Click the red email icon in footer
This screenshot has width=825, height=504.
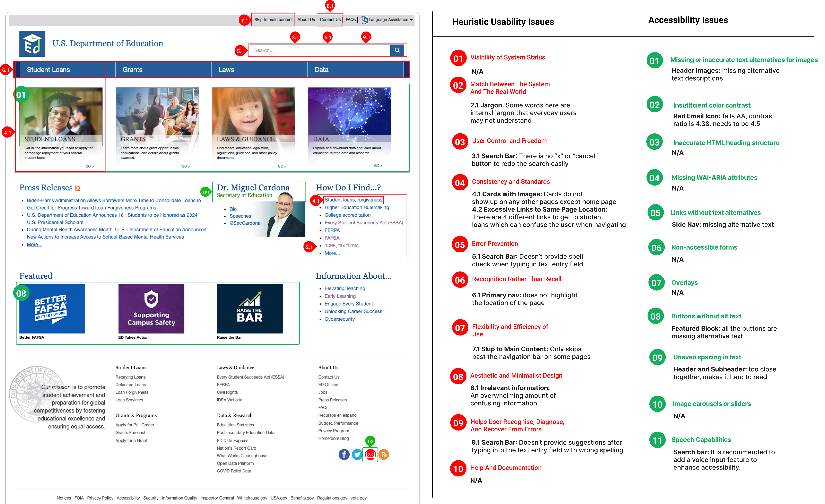click(370, 455)
